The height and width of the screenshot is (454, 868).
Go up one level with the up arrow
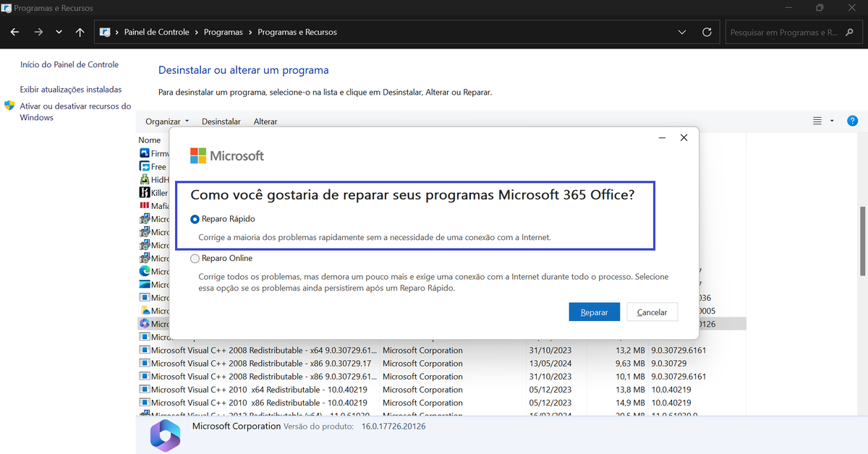click(80, 33)
